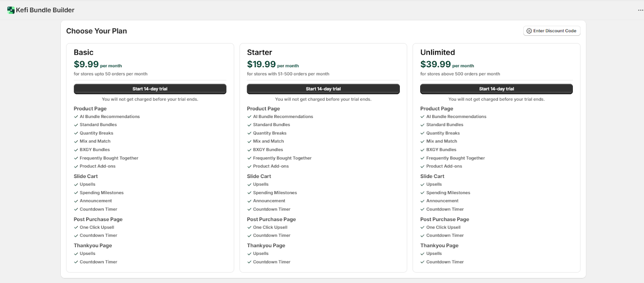Click checkmark next to Basic Spending Milestones

point(76,193)
